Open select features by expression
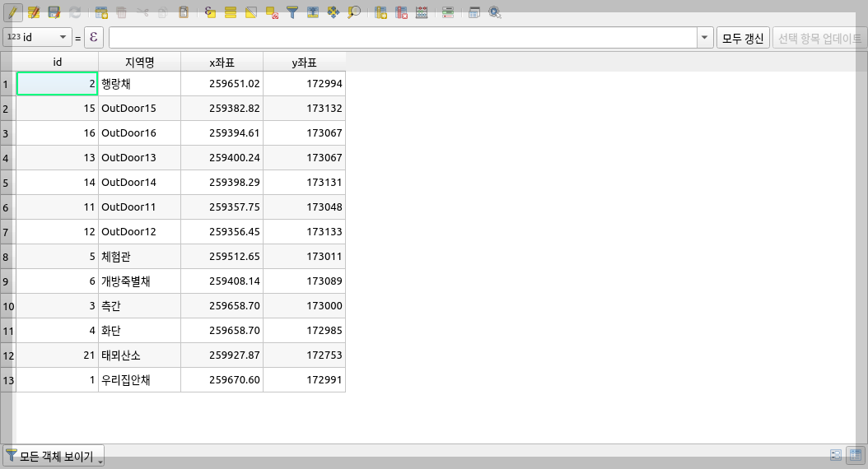868x469 pixels. click(210, 12)
